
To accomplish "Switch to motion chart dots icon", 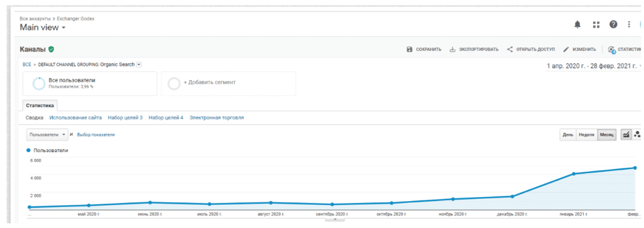I will (x=637, y=134).
